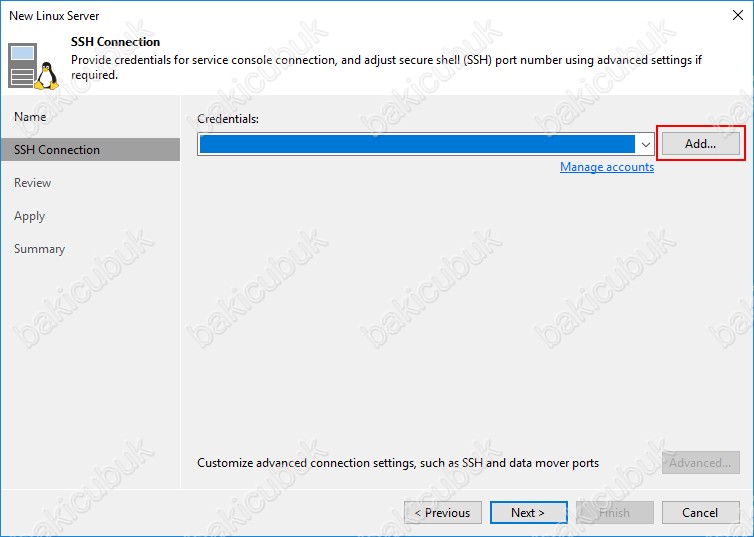Cancel the New Linux Server wizard

point(701,512)
